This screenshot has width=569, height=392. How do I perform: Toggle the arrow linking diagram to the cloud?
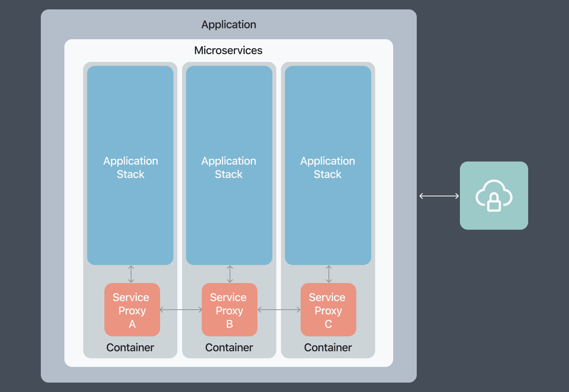click(438, 196)
